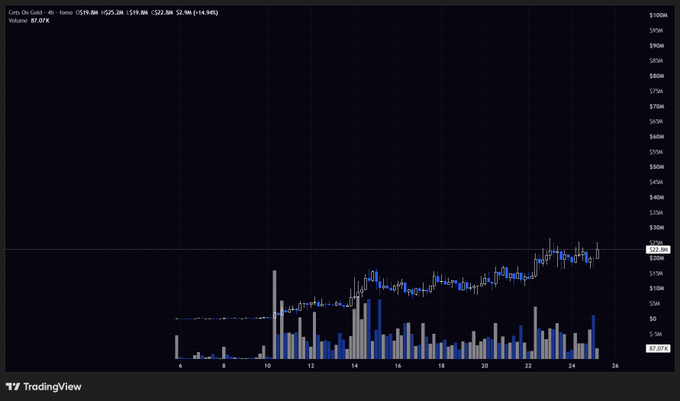Click the $100M price axis label

[658, 15]
